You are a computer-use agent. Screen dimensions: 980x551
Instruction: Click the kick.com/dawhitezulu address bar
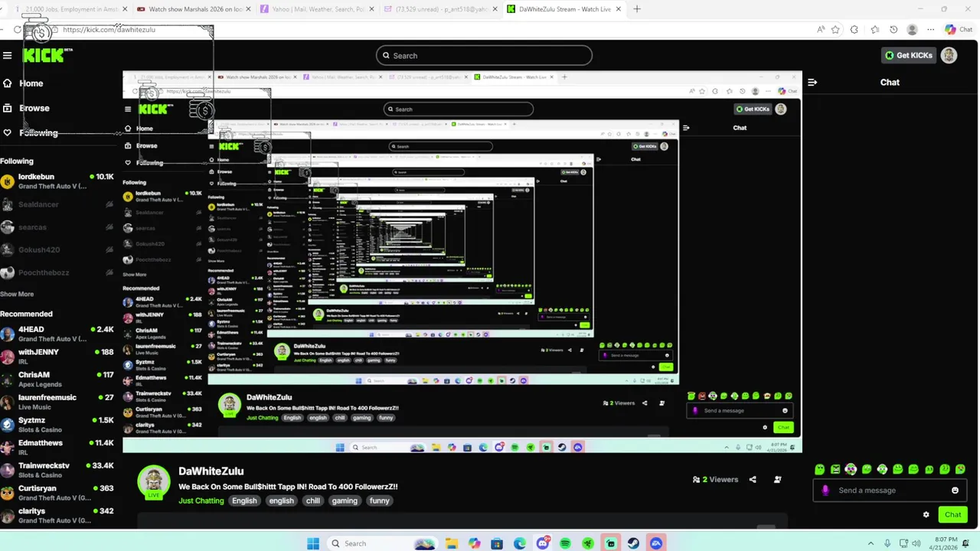109,29
